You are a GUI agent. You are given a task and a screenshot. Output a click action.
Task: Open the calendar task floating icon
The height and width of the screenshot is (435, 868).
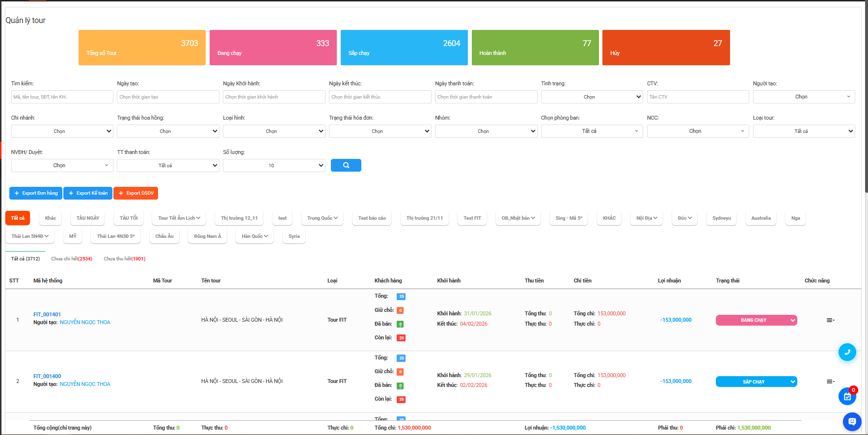tap(847, 396)
